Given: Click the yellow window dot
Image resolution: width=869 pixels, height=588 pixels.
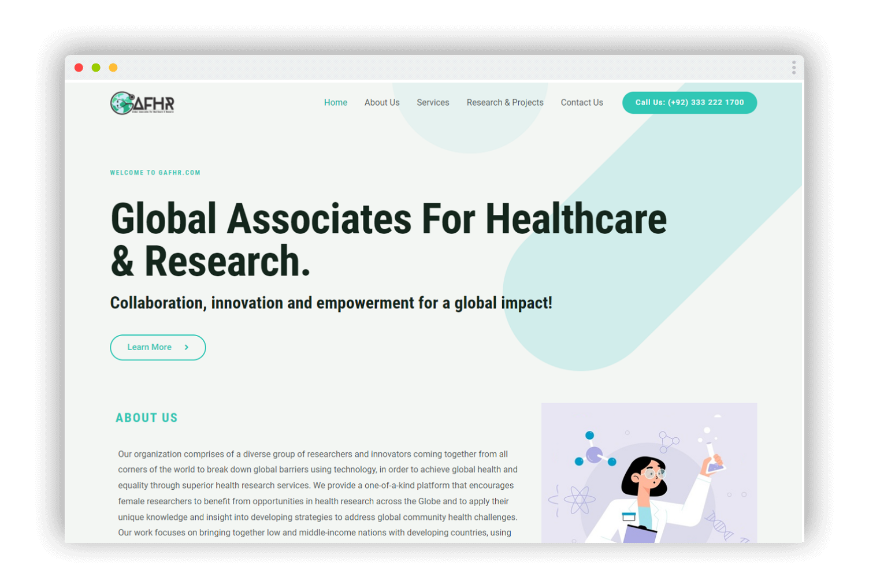Looking at the screenshot, I should [113, 68].
